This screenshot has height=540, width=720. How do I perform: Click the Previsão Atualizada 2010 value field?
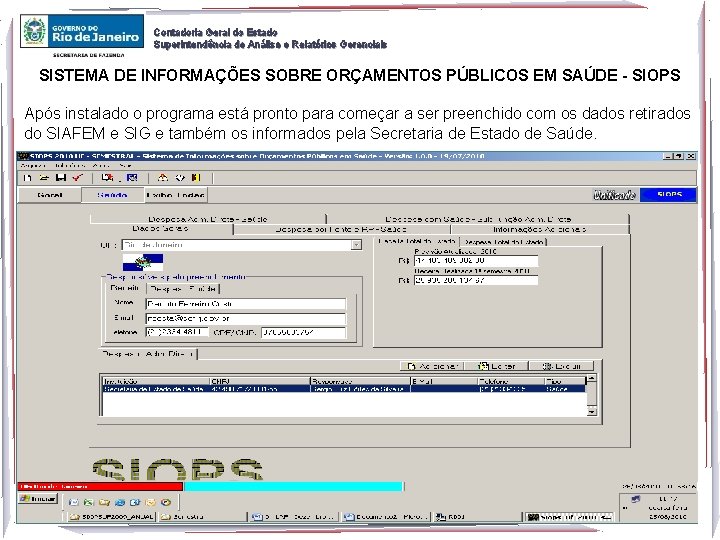[x=476, y=261]
